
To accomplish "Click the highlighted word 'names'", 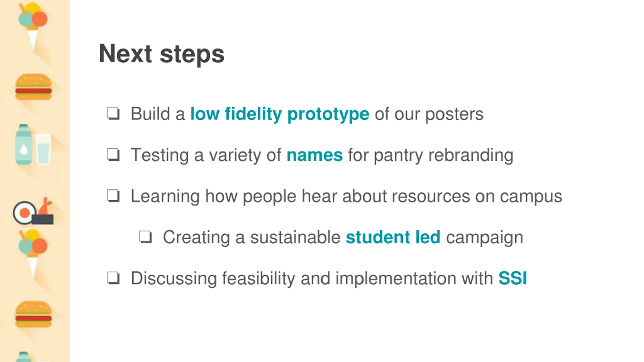I will pos(314,155).
